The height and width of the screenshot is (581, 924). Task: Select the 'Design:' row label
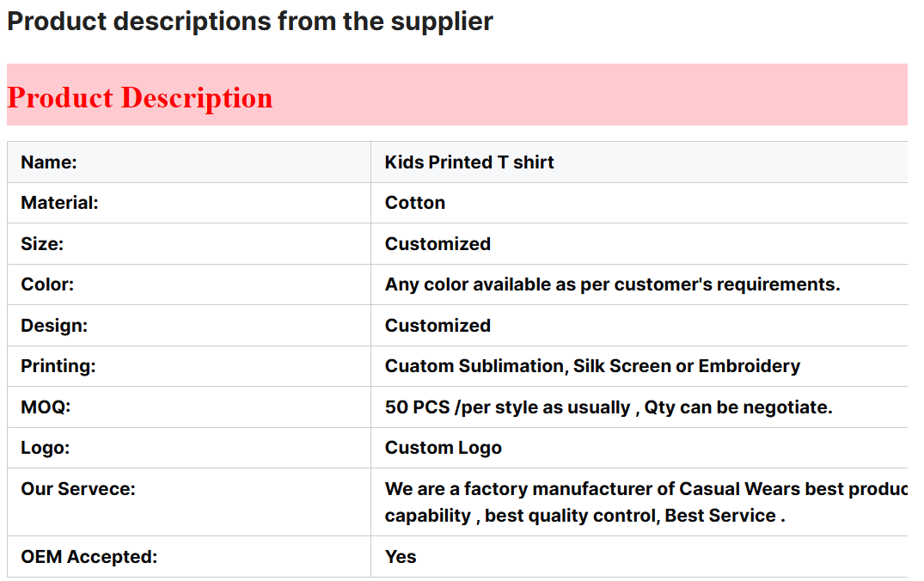[x=54, y=325]
